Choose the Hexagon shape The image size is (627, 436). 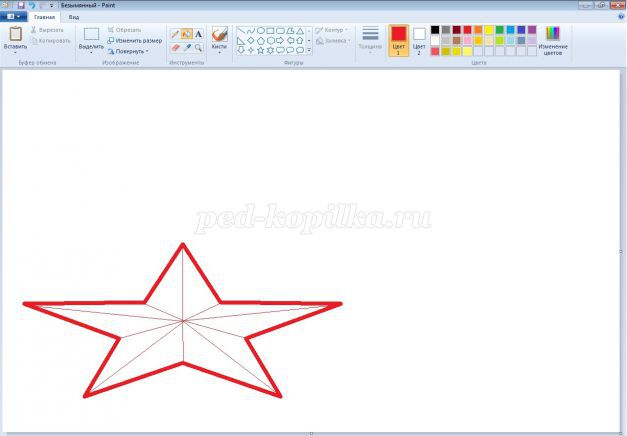click(270, 40)
